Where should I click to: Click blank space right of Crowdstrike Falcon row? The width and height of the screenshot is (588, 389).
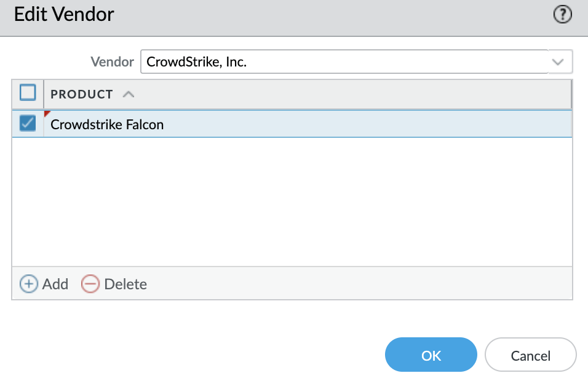[x=369, y=124]
